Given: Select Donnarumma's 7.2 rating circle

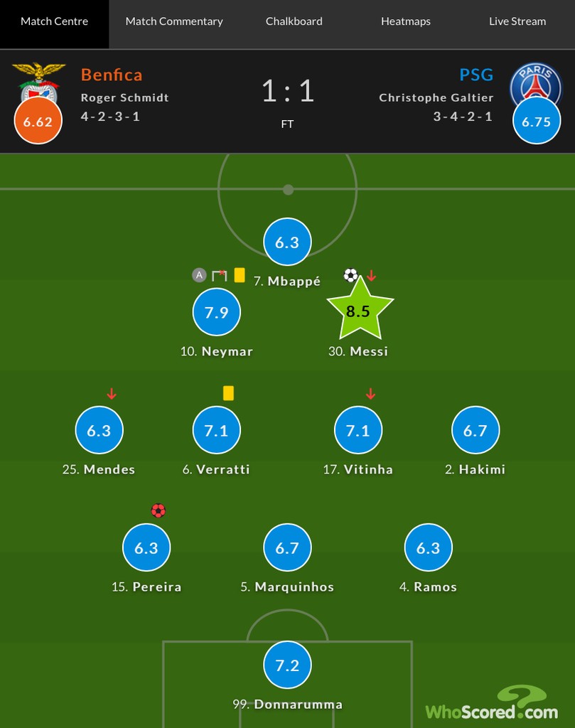Looking at the screenshot, I should coord(287,665).
